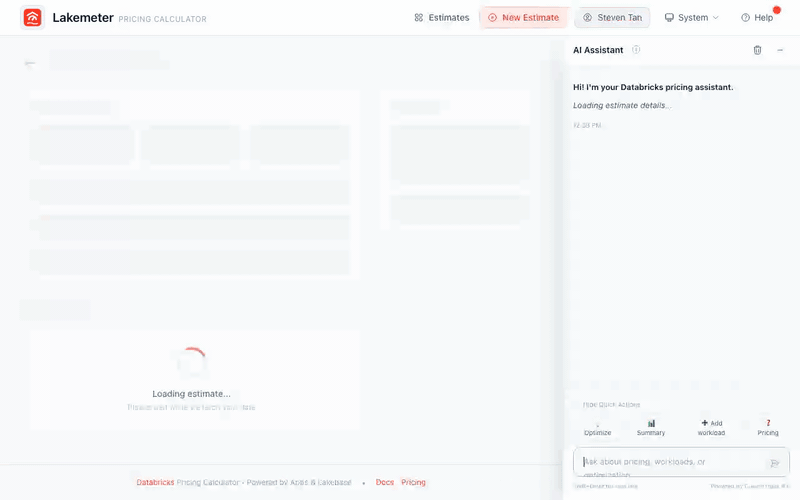Start a New Estimate

[x=523, y=17]
